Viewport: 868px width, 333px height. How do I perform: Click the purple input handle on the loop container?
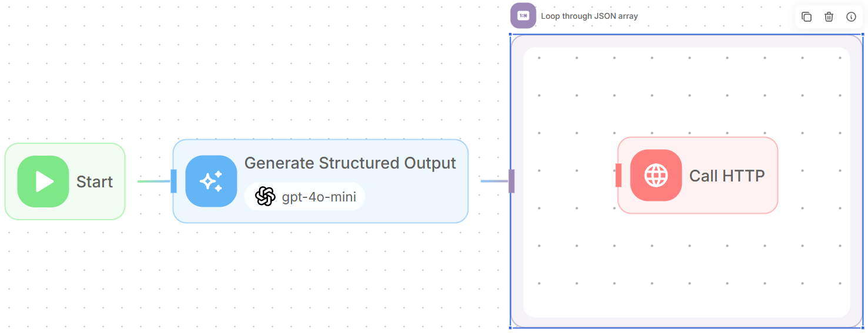click(x=511, y=181)
